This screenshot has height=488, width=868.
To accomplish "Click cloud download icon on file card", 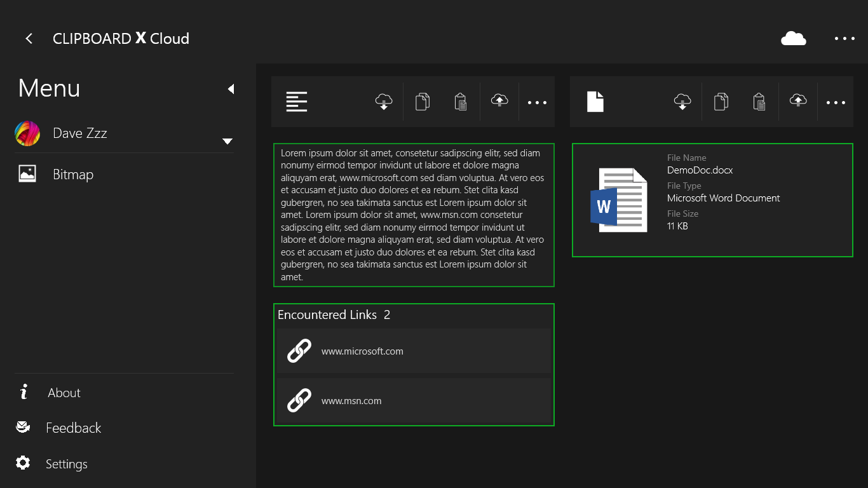I will pyautogui.click(x=682, y=102).
